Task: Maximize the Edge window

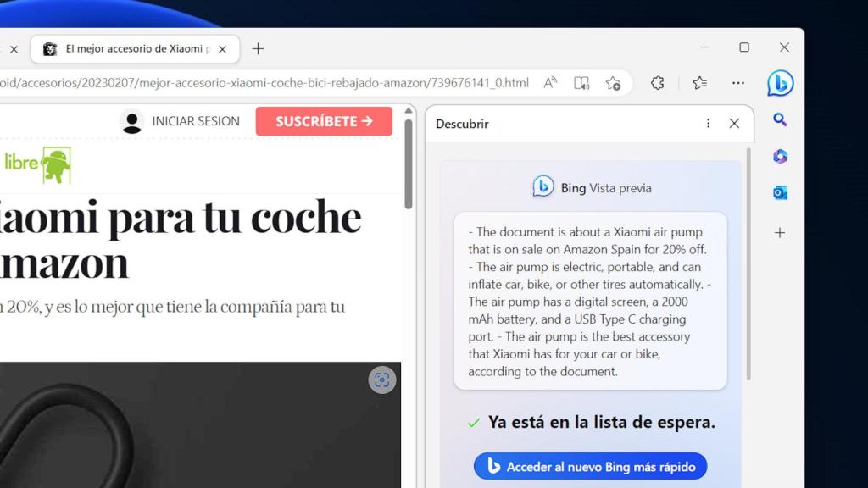Action: point(744,47)
